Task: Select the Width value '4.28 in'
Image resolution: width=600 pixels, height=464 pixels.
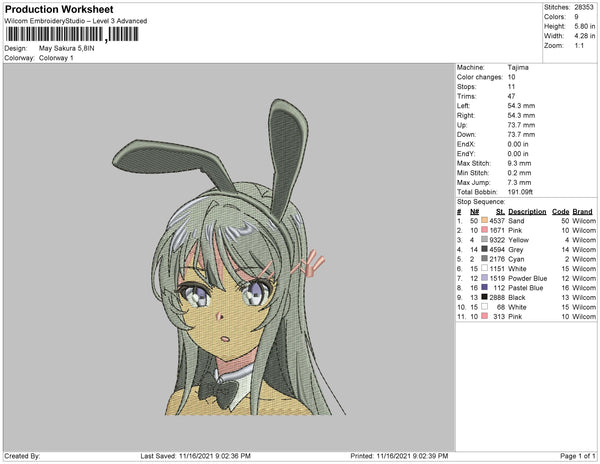Action: [584, 36]
